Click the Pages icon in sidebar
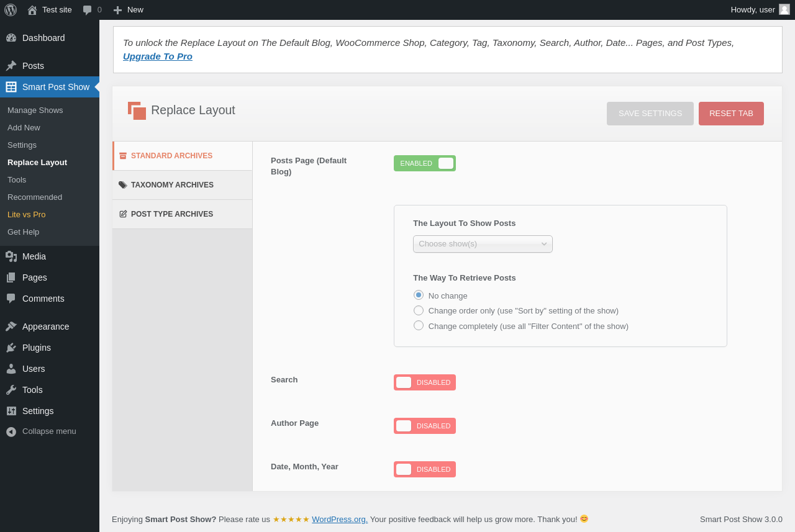The image size is (795, 532). point(11,277)
